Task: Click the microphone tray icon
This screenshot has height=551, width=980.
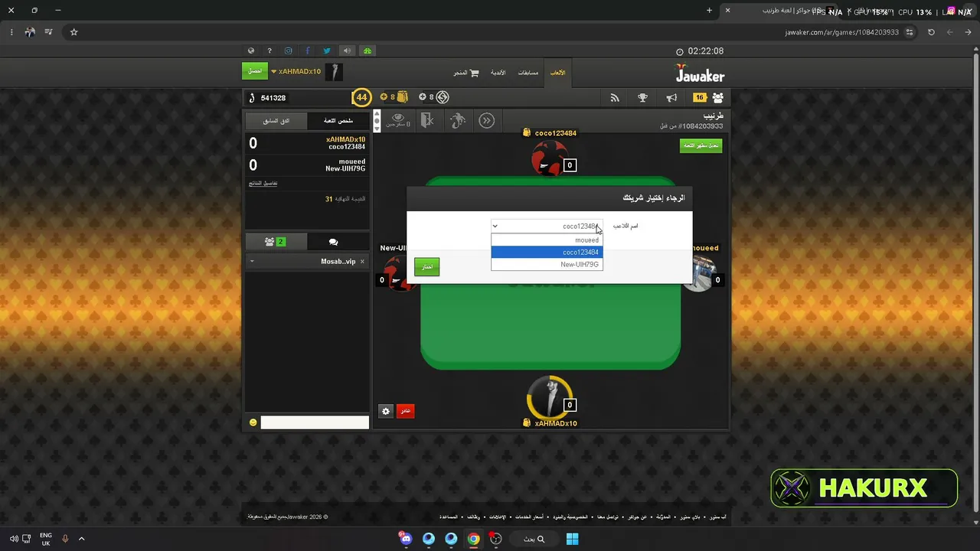Action: click(x=65, y=539)
